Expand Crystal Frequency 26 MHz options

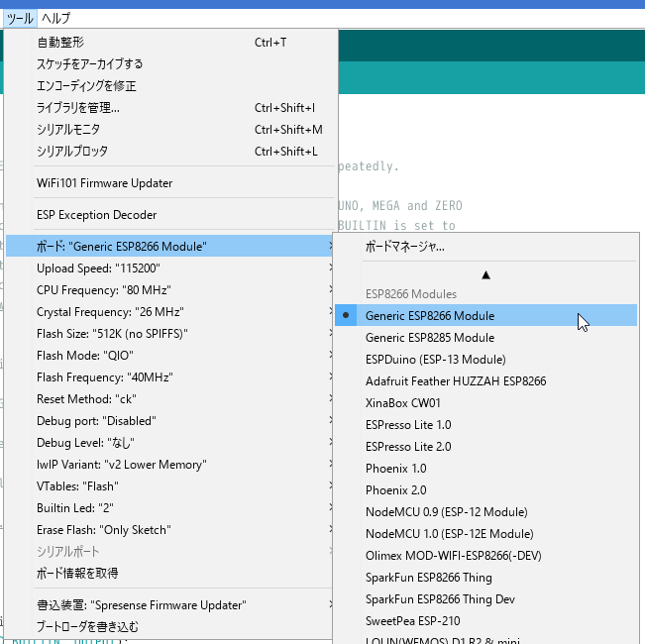pyautogui.click(x=169, y=312)
